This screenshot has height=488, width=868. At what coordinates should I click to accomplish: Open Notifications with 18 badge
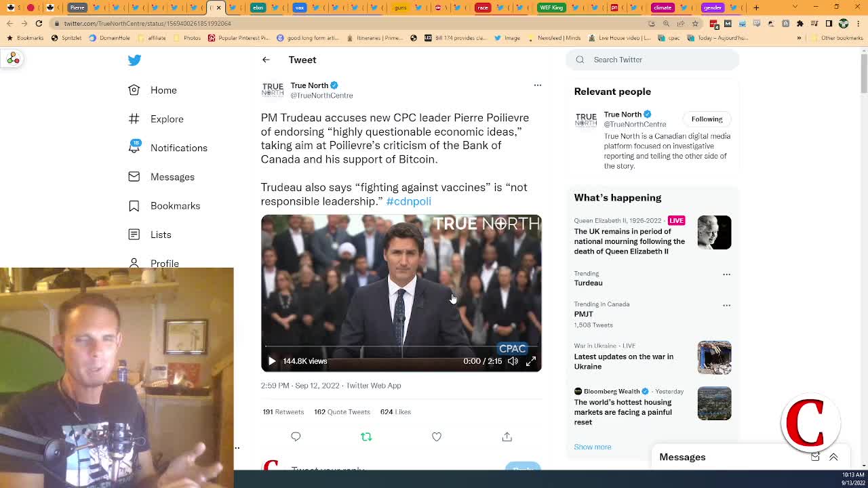coord(168,148)
